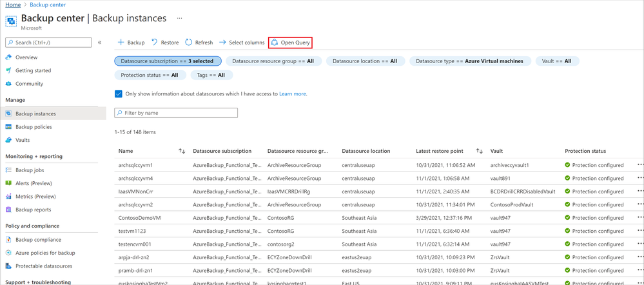Image resolution: width=644 pixels, height=285 pixels.
Task: Click the Select columns arrow icon
Action: pyautogui.click(x=222, y=43)
